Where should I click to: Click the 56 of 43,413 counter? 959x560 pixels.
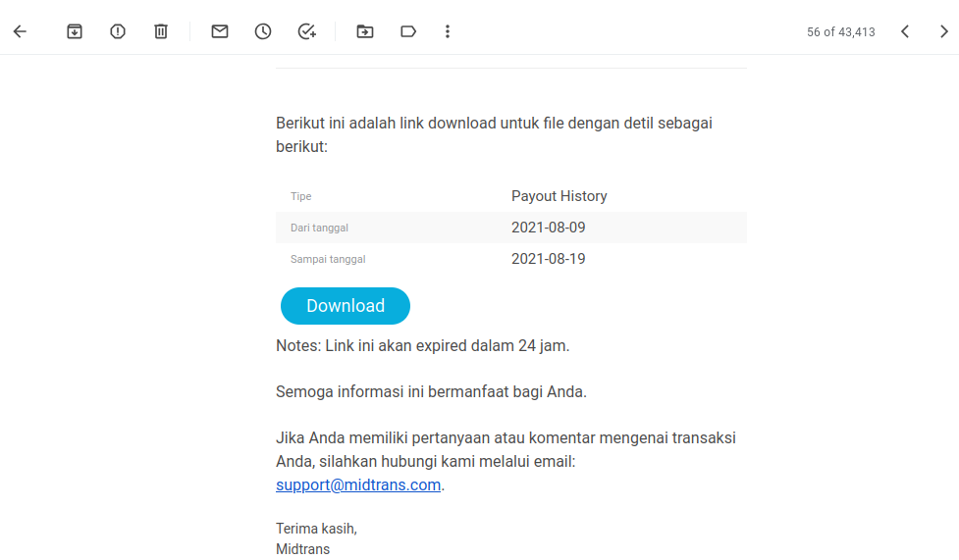click(840, 32)
